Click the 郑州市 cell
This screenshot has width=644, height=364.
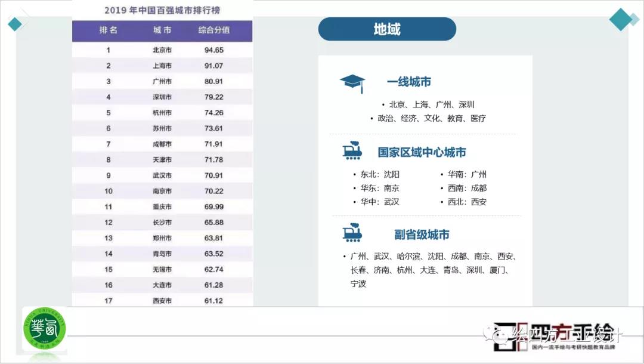point(162,238)
